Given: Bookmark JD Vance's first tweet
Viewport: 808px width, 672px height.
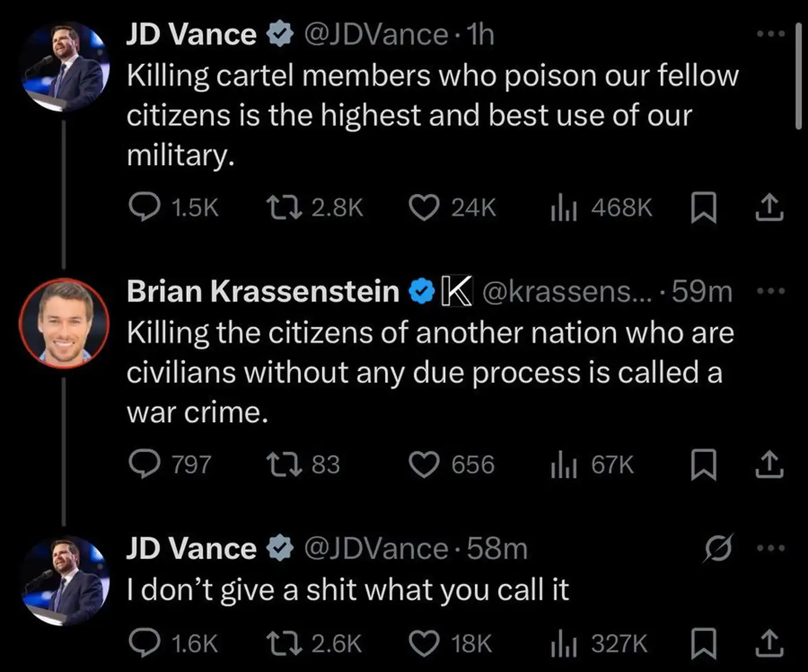Looking at the screenshot, I should click(x=704, y=207).
